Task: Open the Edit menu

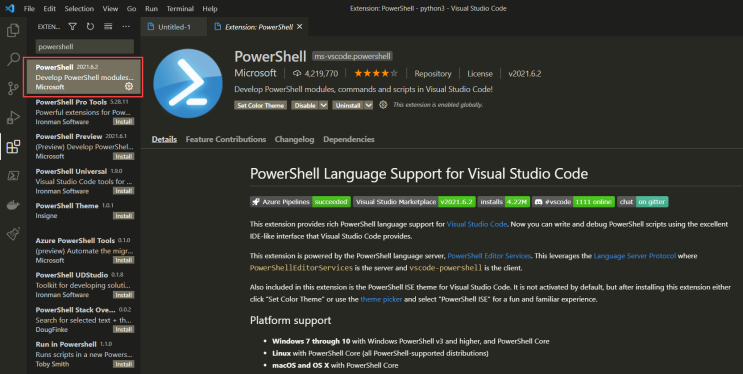Action: coord(49,9)
